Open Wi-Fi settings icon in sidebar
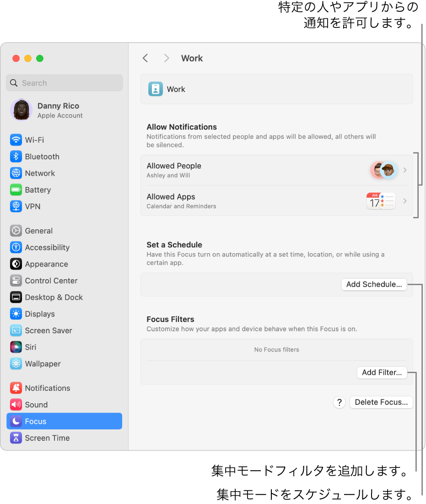Viewport: 426px width, 504px height. (x=16, y=140)
